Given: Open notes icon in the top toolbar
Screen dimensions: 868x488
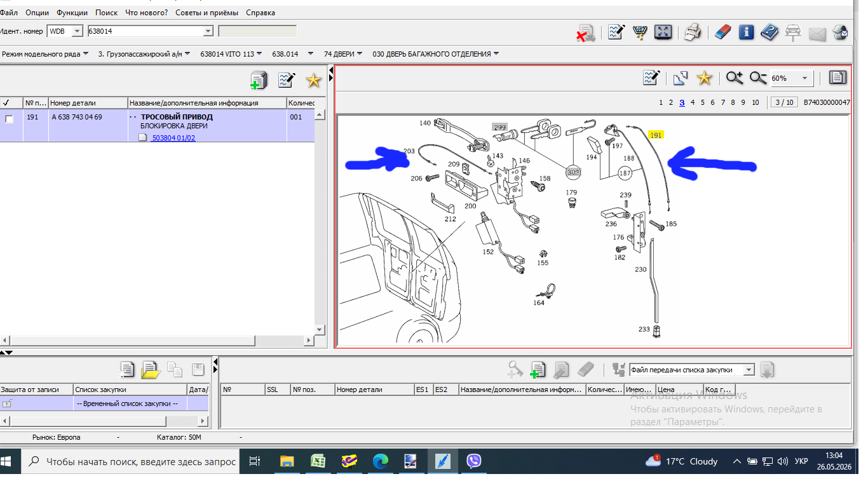Looking at the screenshot, I should [616, 32].
